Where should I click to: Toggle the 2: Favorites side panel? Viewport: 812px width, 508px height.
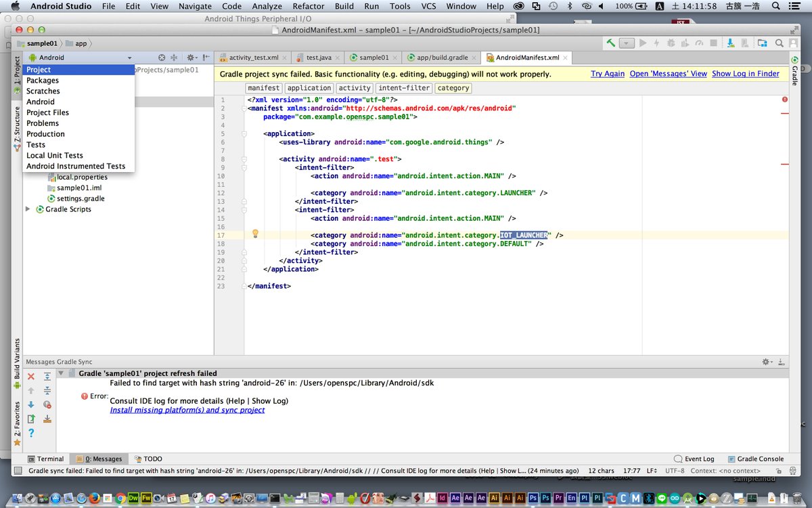[17, 424]
